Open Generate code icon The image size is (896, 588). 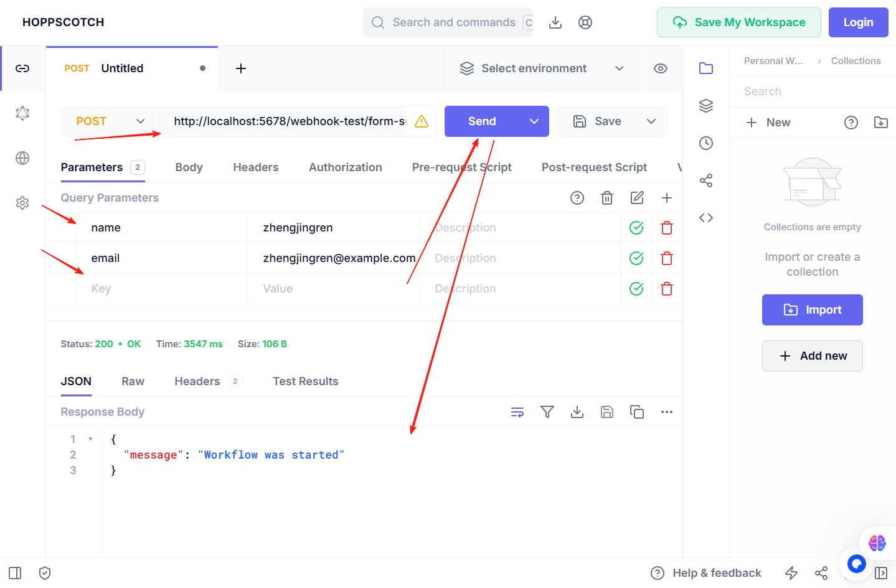(706, 218)
